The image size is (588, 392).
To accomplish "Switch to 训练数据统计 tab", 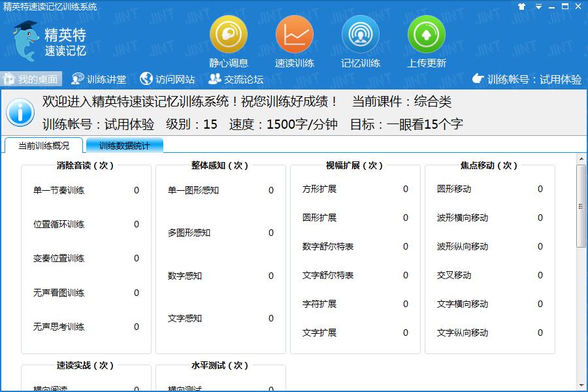I will coord(124,146).
